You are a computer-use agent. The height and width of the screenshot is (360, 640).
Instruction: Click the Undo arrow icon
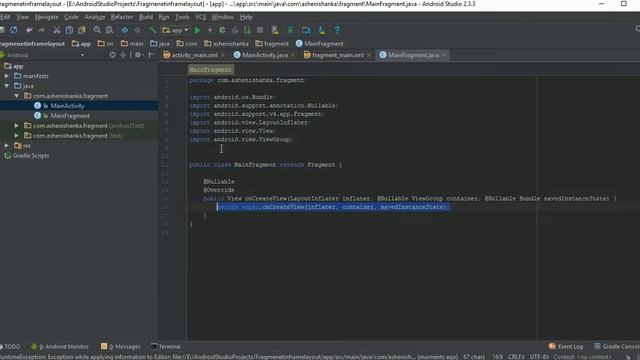point(29,30)
